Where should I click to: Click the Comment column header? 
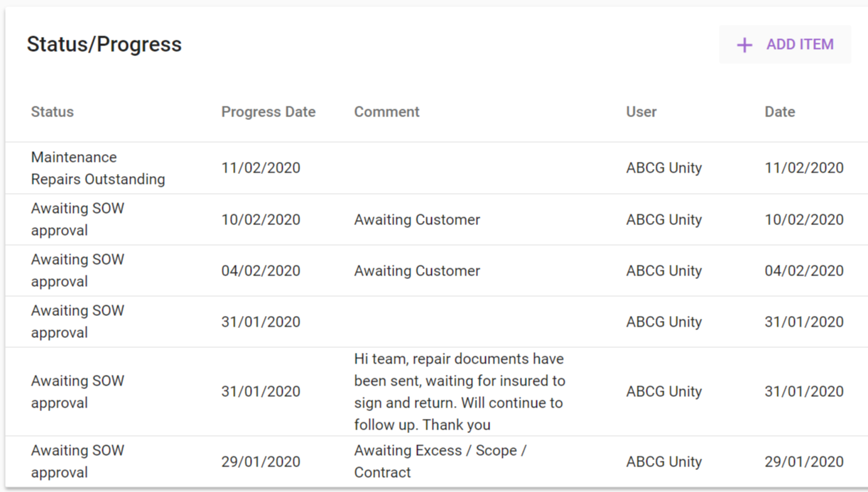tap(387, 111)
